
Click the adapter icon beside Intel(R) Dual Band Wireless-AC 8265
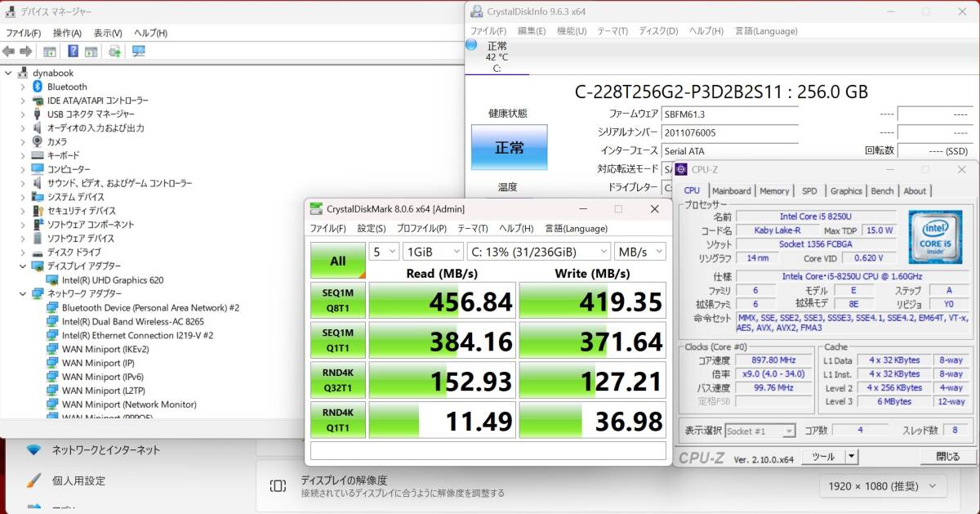(x=52, y=321)
